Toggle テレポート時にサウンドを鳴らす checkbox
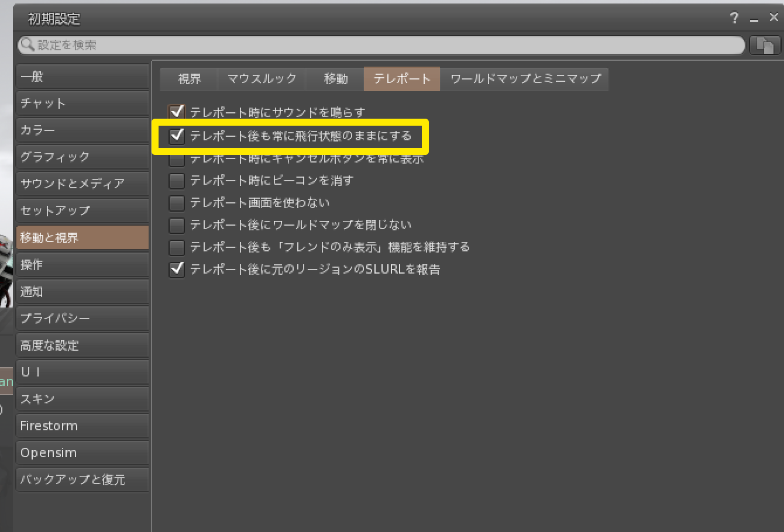 point(177,112)
